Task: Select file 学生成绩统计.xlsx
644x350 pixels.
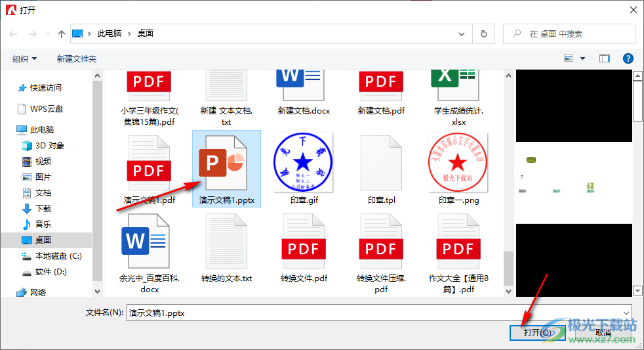Action: pos(458,98)
